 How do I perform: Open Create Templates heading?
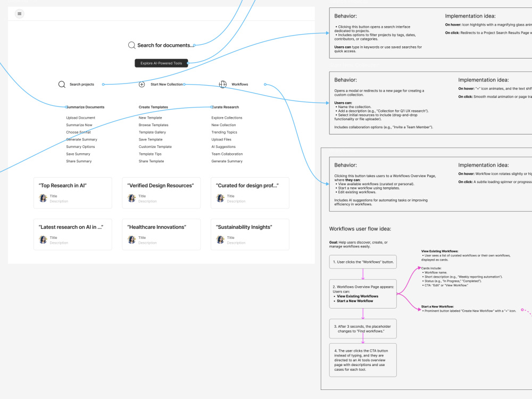pos(153,107)
